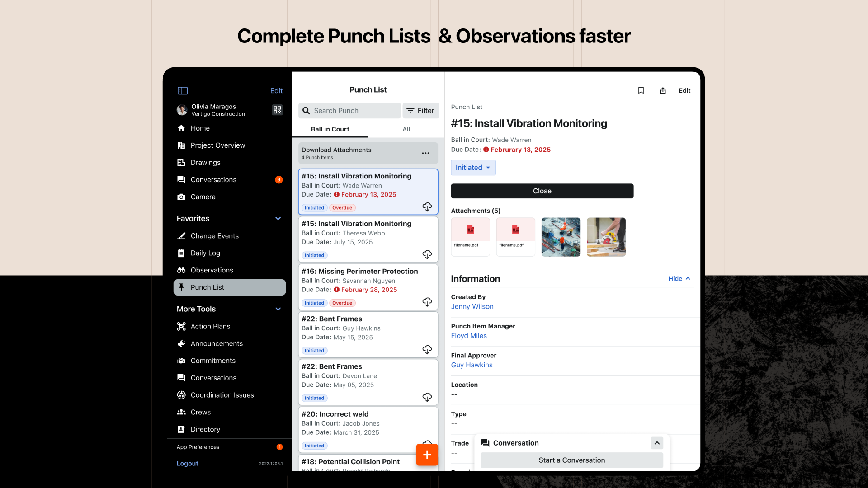Screen dimensions: 868x488
Task: Open Observations in sidebar
Action: click(x=212, y=270)
